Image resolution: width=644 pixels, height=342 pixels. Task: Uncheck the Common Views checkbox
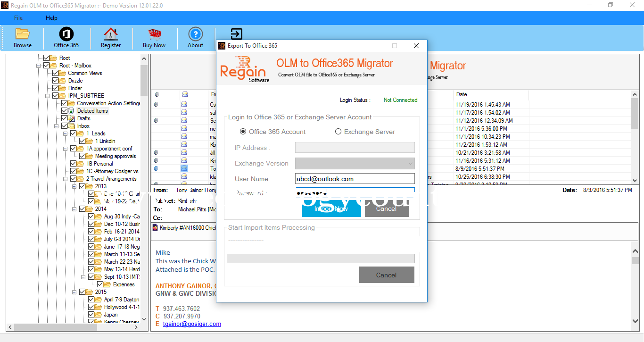56,73
